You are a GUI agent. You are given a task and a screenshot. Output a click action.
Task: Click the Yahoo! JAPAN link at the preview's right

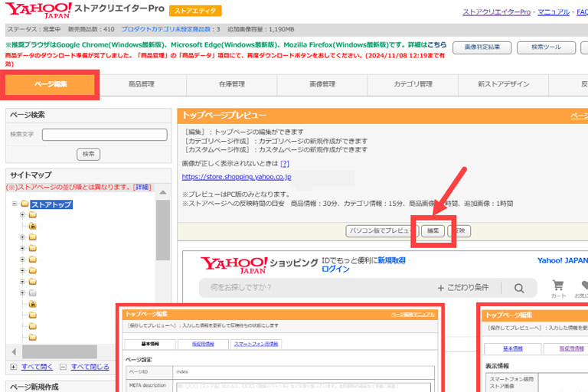[563, 260]
